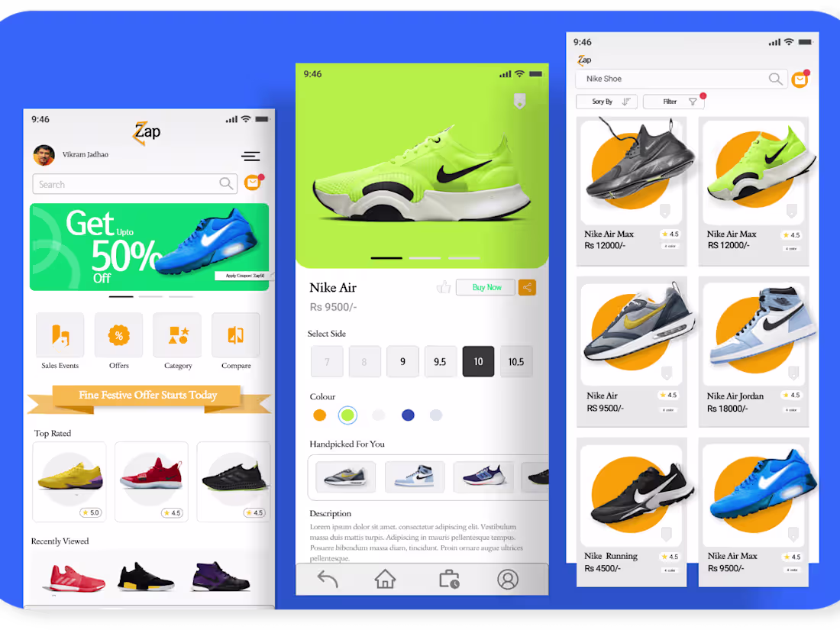
Task: Go to the second product image indicator
Action: click(x=425, y=258)
